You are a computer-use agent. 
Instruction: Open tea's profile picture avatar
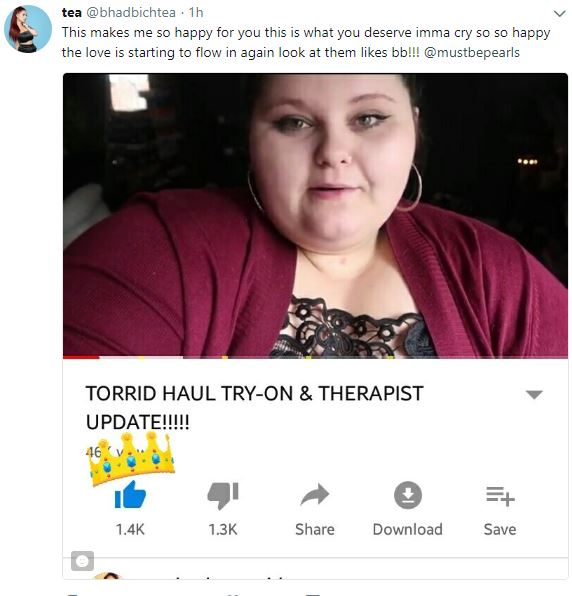28,29
